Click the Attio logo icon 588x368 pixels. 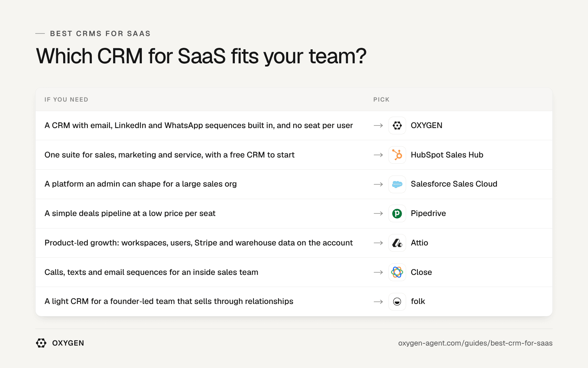[x=397, y=243]
